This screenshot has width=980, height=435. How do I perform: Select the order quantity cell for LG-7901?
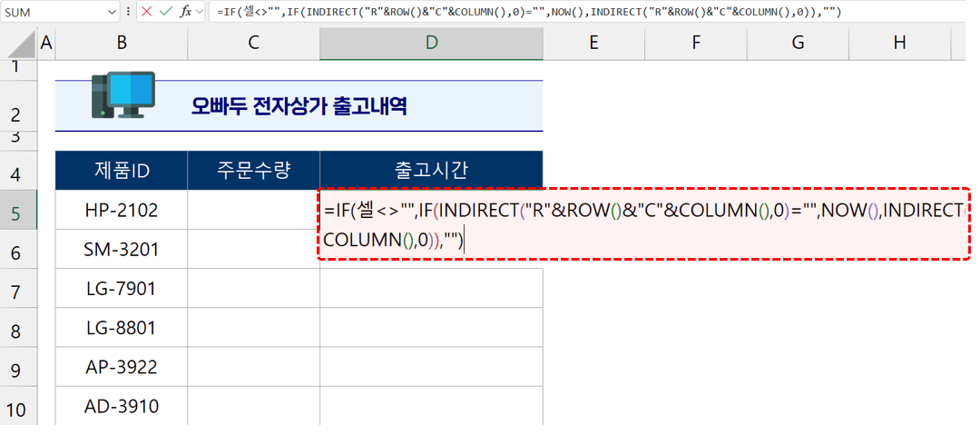tap(253, 289)
